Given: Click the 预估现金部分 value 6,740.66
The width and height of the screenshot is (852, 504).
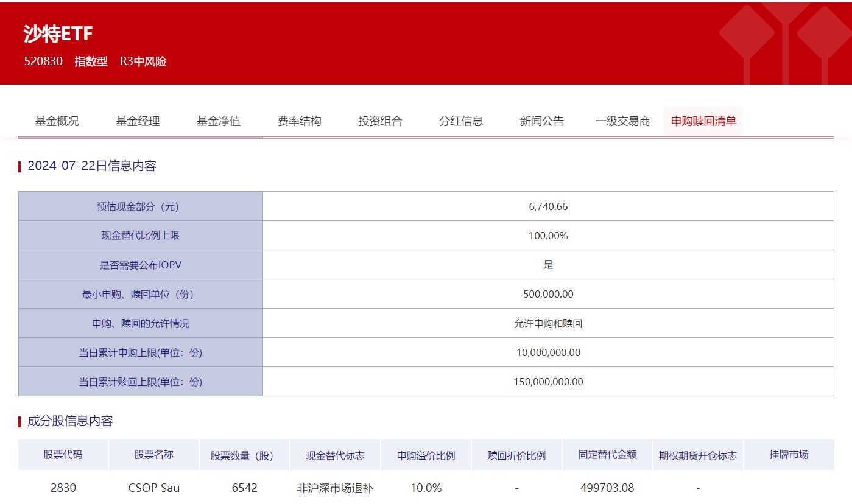Looking at the screenshot, I should (548, 206).
